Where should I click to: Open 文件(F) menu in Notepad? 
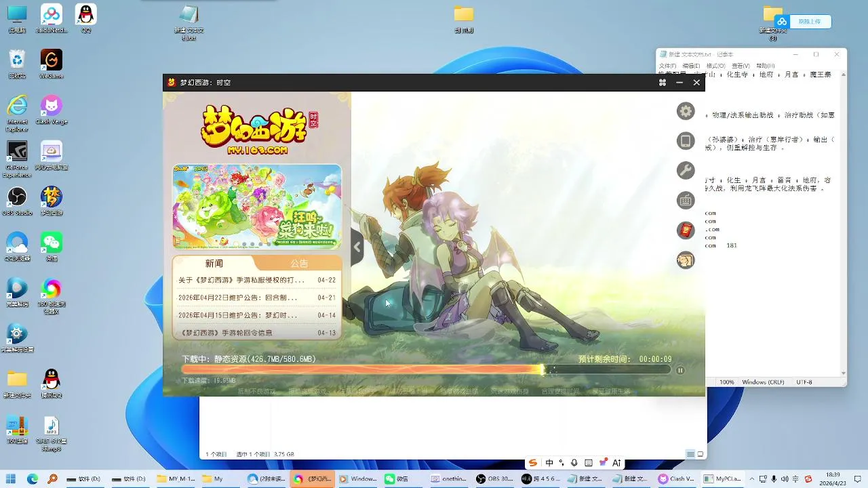pyautogui.click(x=667, y=66)
